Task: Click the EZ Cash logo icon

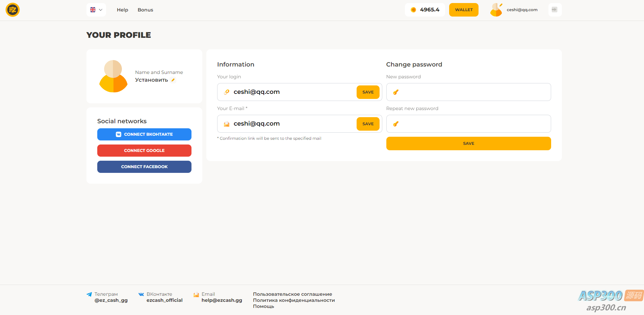Action: point(12,10)
